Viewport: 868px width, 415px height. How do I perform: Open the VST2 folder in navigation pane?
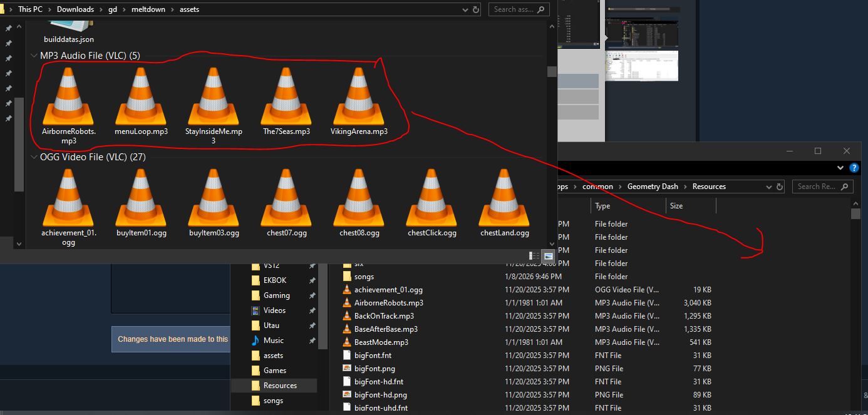click(x=271, y=265)
